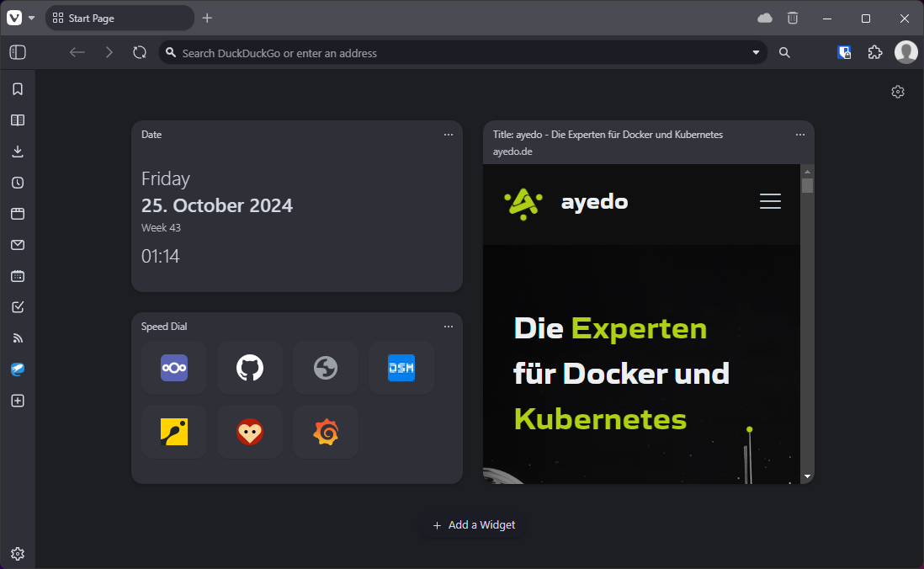The image size is (924, 569).
Task: Click the Add a Widget button
Action: point(473,525)
